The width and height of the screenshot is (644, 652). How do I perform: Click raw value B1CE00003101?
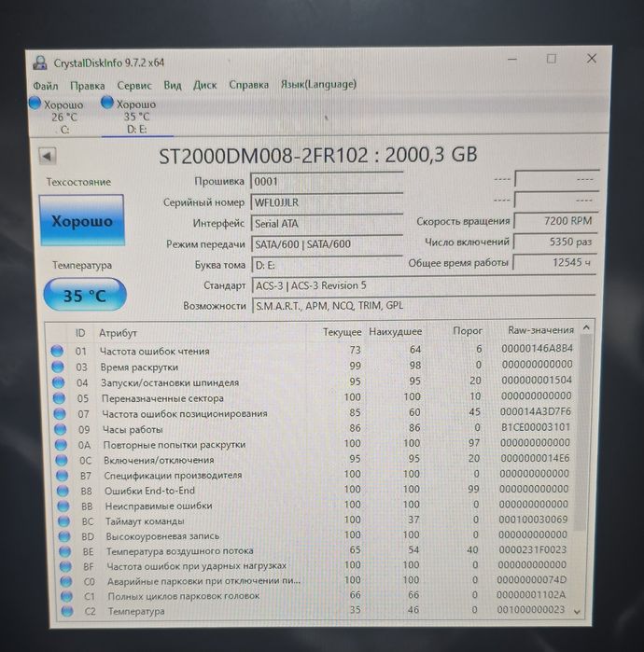tap(536, 427)
